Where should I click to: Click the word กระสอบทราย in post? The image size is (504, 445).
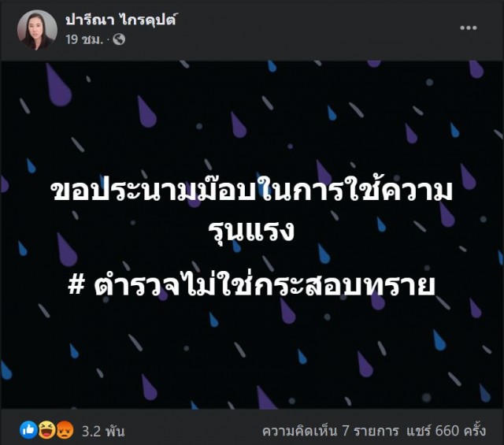(x=344, y=286)
